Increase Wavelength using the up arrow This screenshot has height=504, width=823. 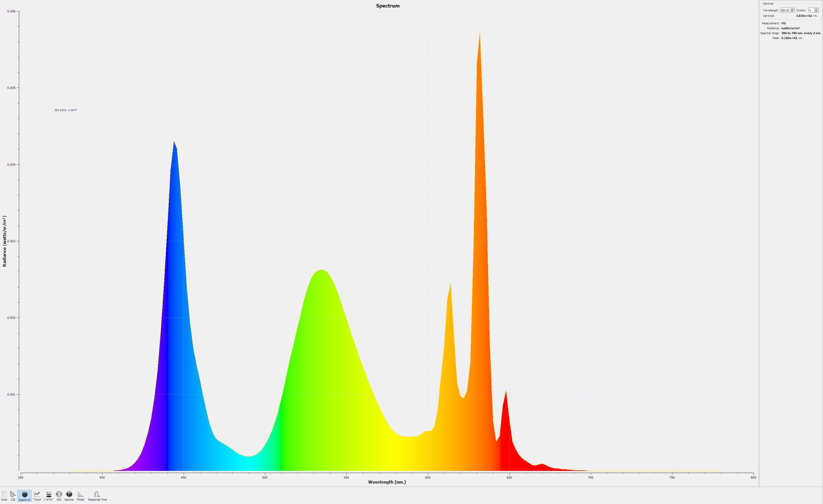[x=792, y=9]
